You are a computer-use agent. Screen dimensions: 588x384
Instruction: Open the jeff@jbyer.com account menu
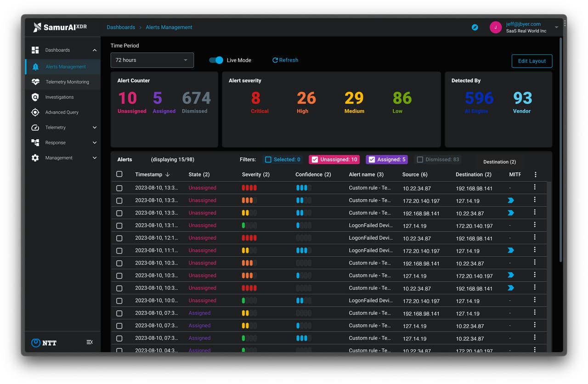click(524, 28)
